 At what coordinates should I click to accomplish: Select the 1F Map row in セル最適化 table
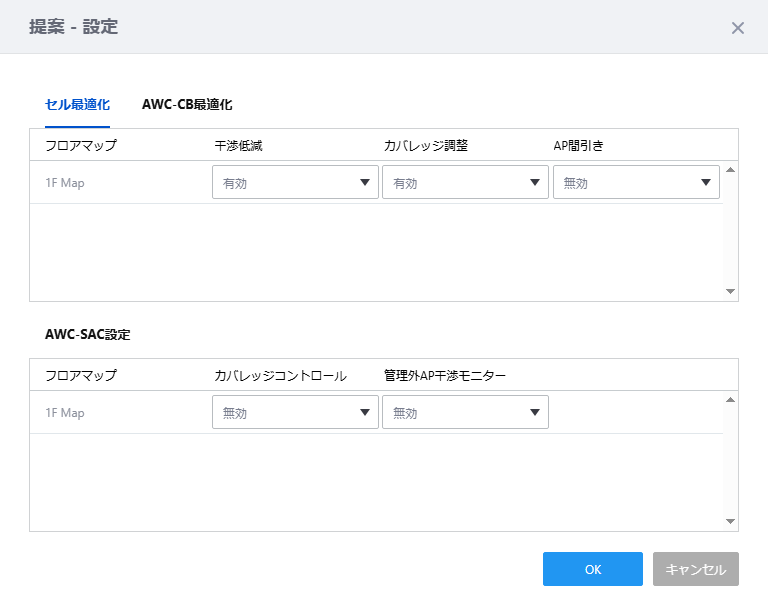[376, 182]
